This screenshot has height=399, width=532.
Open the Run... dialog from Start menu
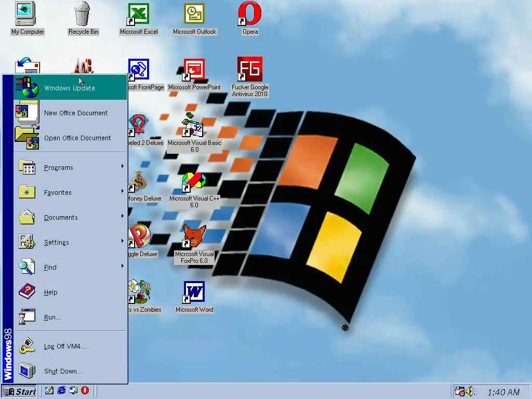pos(70,317)
